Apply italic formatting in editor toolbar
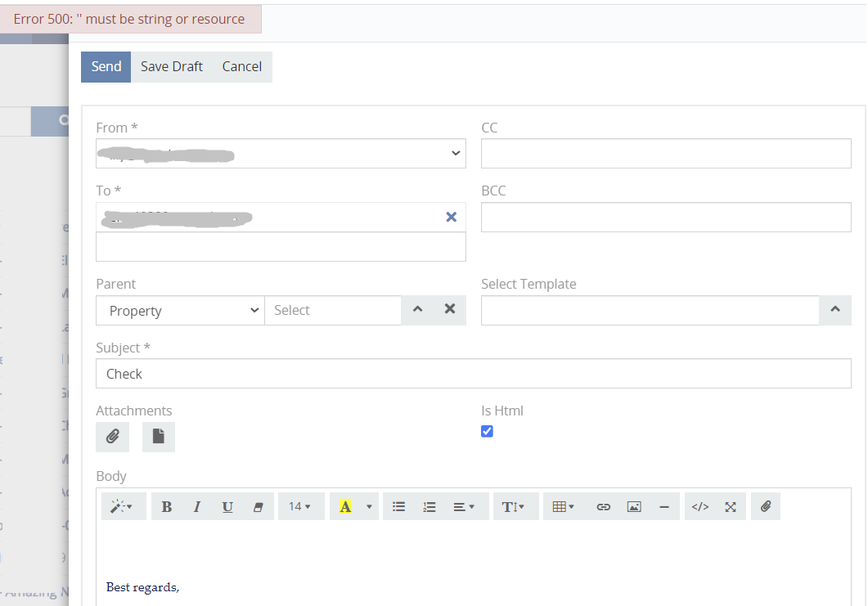The image size is (868, 606). (x=197, y=507)
